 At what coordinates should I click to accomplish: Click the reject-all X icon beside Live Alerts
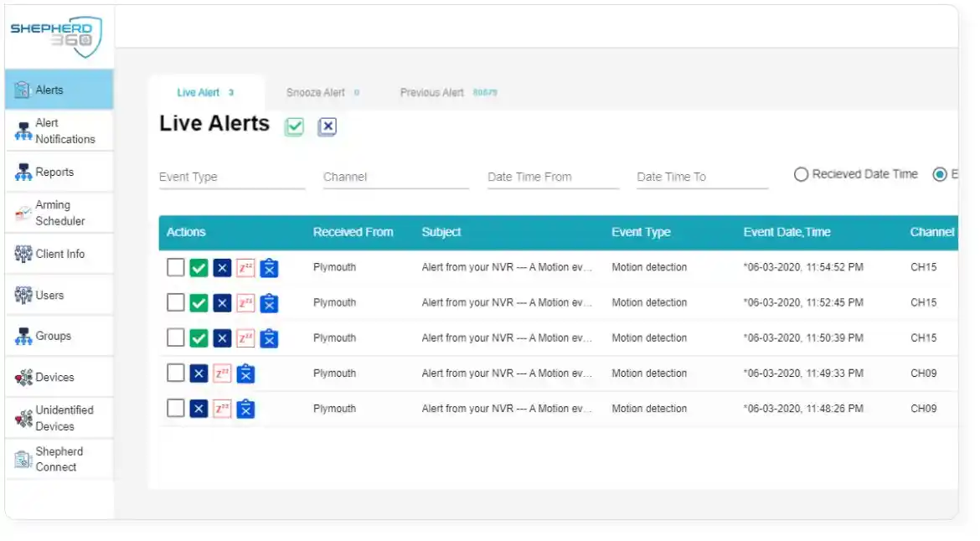click(x=328, y=126)
